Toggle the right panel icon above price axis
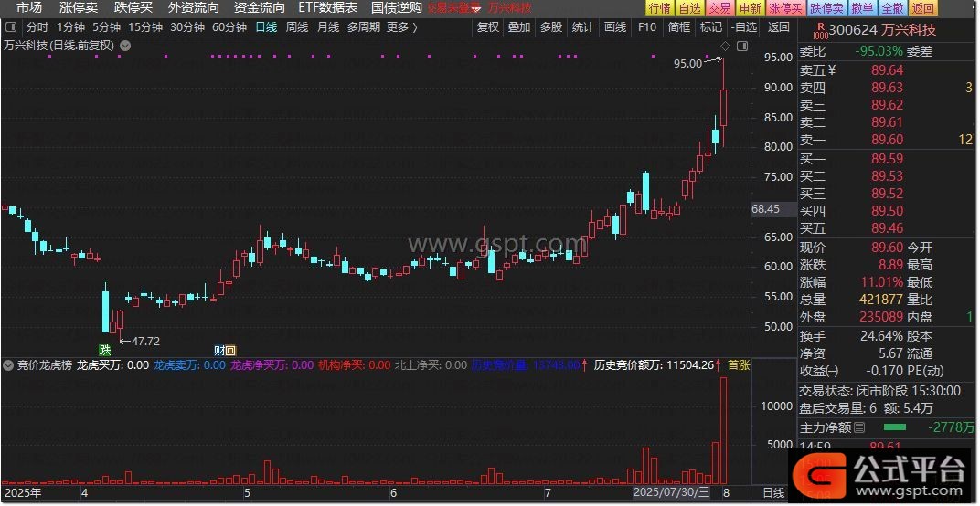The width and height of the screenshot is (980, 506). 742,47
